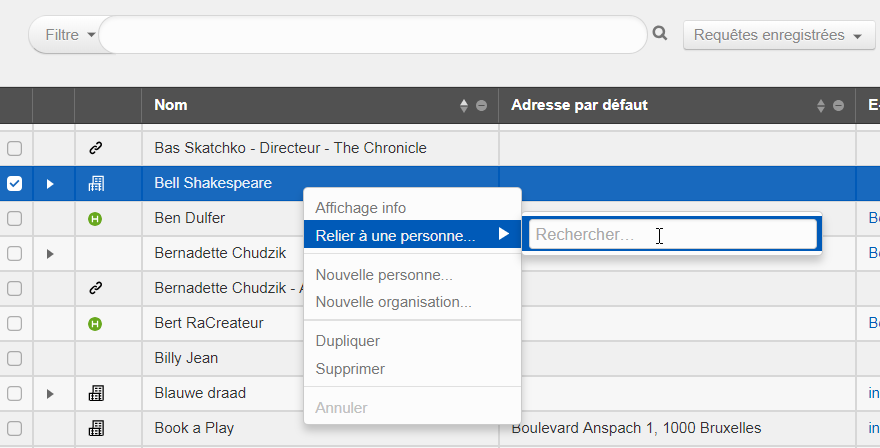Click sort arrows in the Nom column header
The image size is (880, 448).
pos(464,106)
